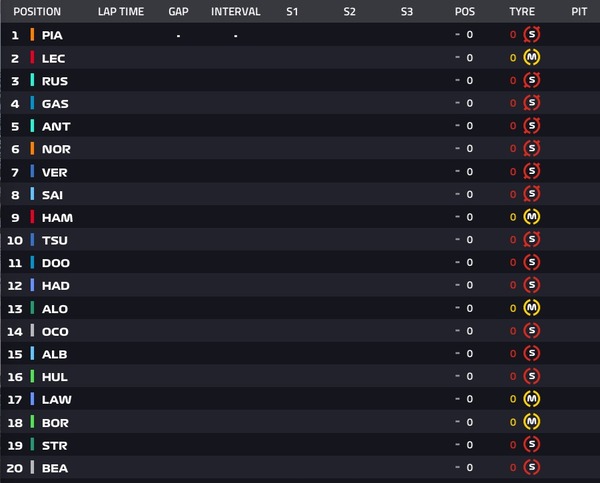Click HAM's medium tyre compound icon

(x=532, y=217)
